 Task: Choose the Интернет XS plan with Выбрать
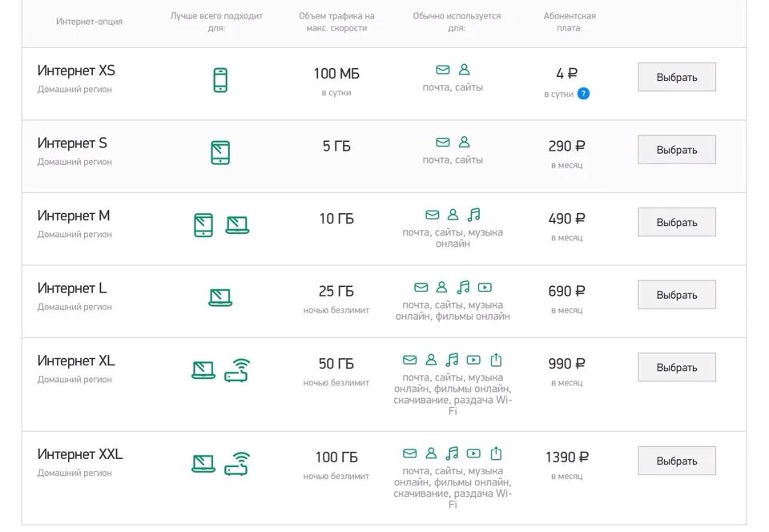click(x=677, y=77)
